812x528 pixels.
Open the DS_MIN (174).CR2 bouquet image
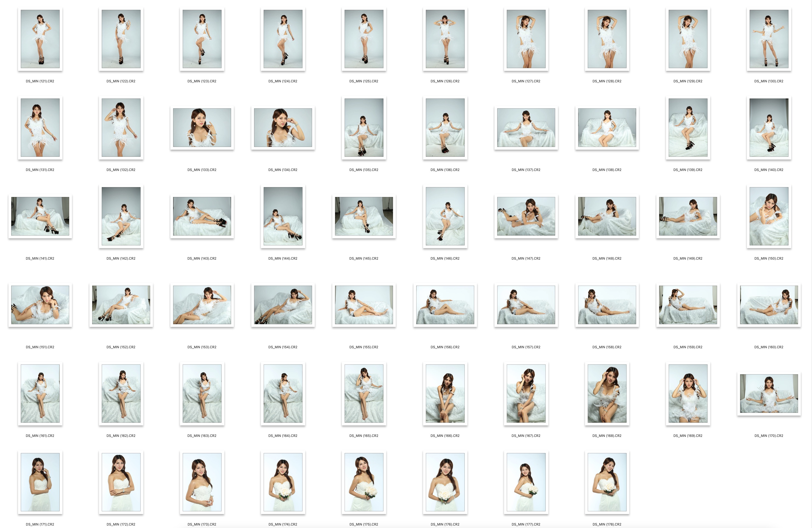coord(283,482)
